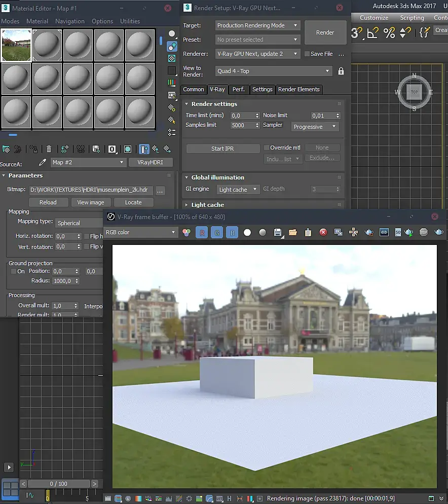Clear image with red X icon
This screenshot has width=448, height=504.
point(323,232)
